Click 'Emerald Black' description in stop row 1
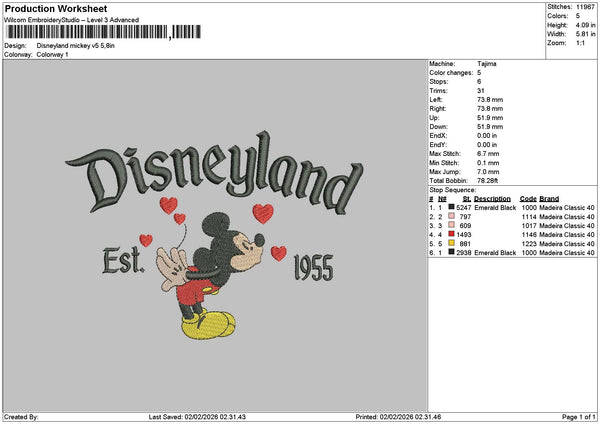The width and height of the screenshot is (600, 424). [x=495, y=207]
